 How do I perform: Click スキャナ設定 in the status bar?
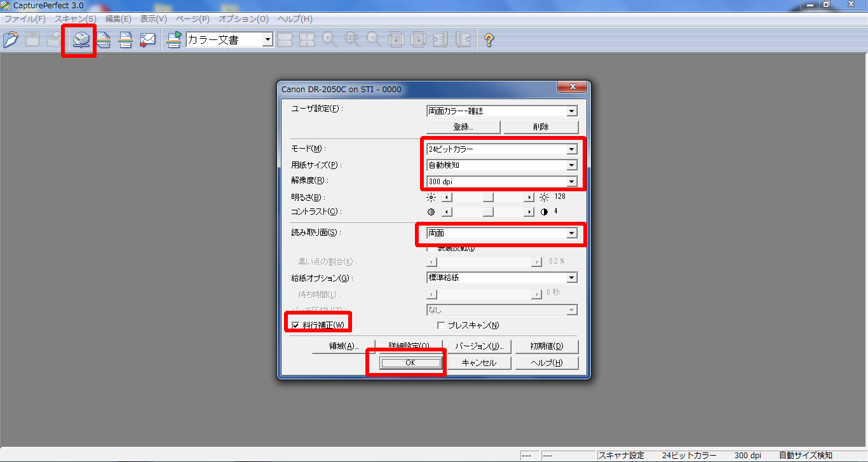(x=621, y=456)
